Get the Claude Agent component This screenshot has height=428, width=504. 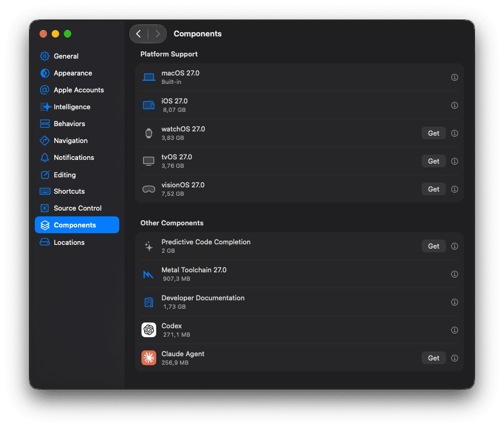click(x=434, y=358)
